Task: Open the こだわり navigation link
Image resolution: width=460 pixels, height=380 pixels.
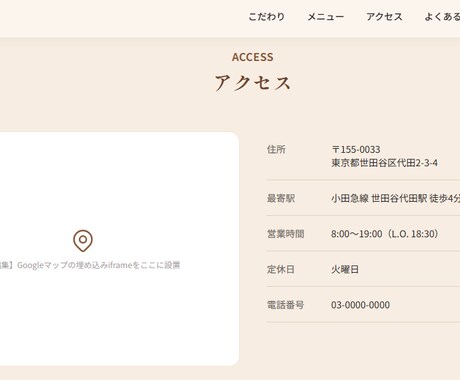Action: coord(266,17)
